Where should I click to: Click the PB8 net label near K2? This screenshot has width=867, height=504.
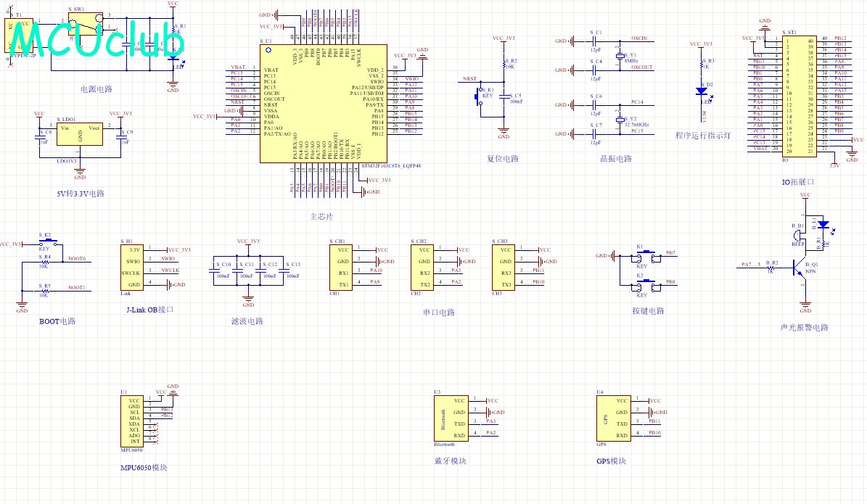point(670,282)
